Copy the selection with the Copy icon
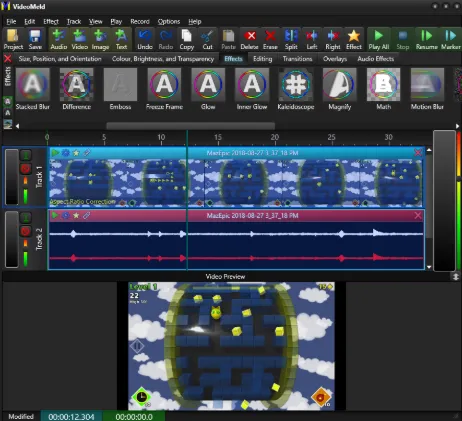Viewport: 462px width, 421px height. click(x=187, y=40)
